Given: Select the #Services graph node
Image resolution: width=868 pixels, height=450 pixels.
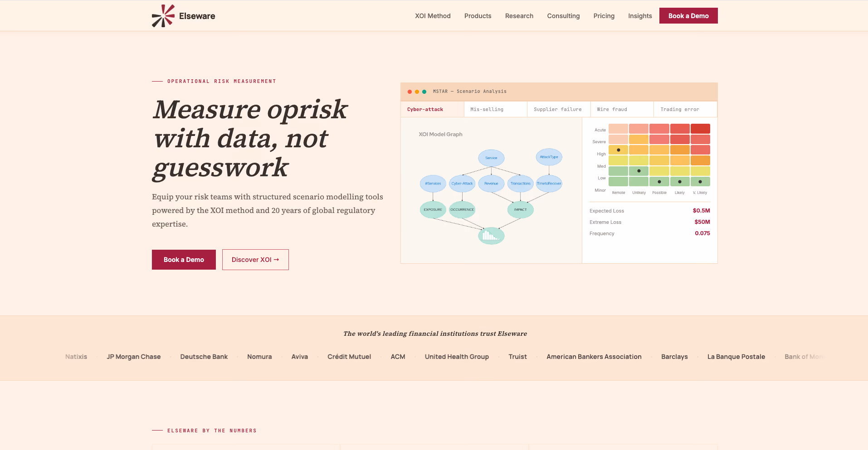Looking at the screenshot, I should point(433,184).
